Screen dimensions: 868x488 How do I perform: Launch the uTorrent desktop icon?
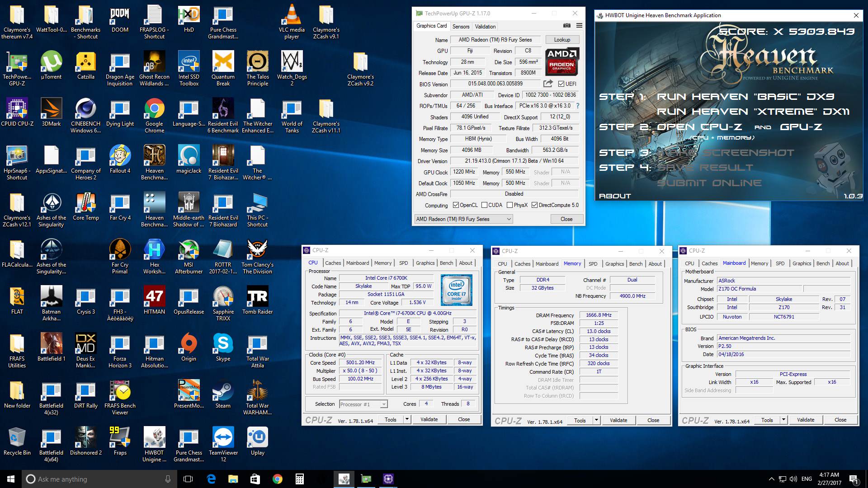pos(51,66)
